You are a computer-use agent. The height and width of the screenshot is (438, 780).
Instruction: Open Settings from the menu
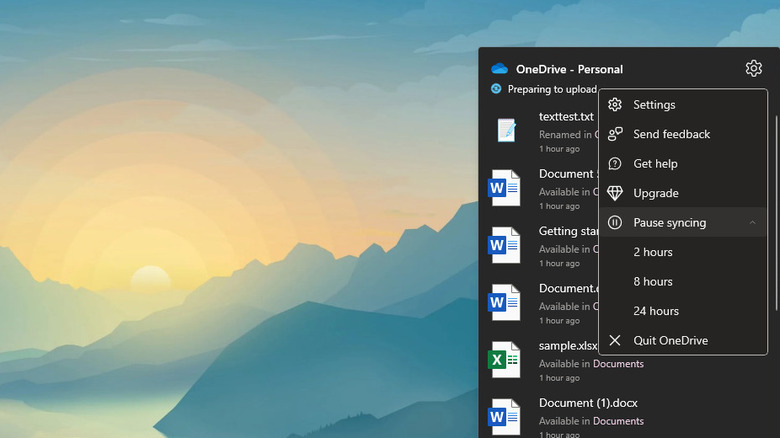tap(654, 105)
